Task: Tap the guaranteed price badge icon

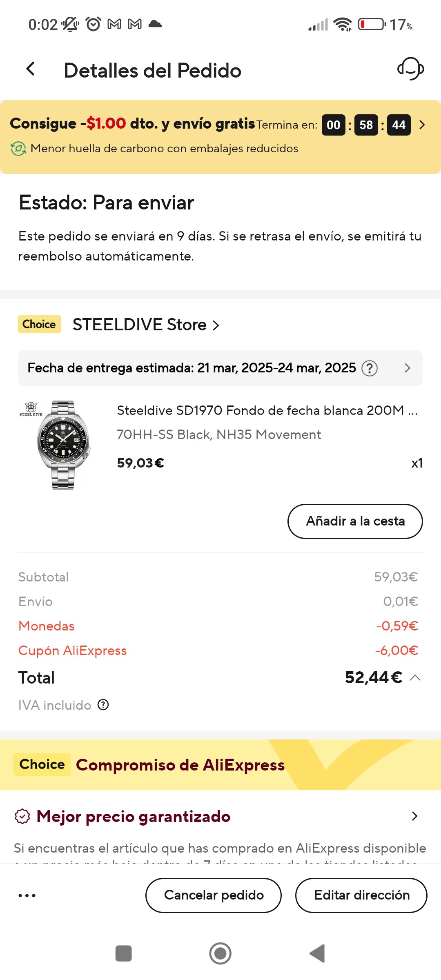Action: point(22,816)
